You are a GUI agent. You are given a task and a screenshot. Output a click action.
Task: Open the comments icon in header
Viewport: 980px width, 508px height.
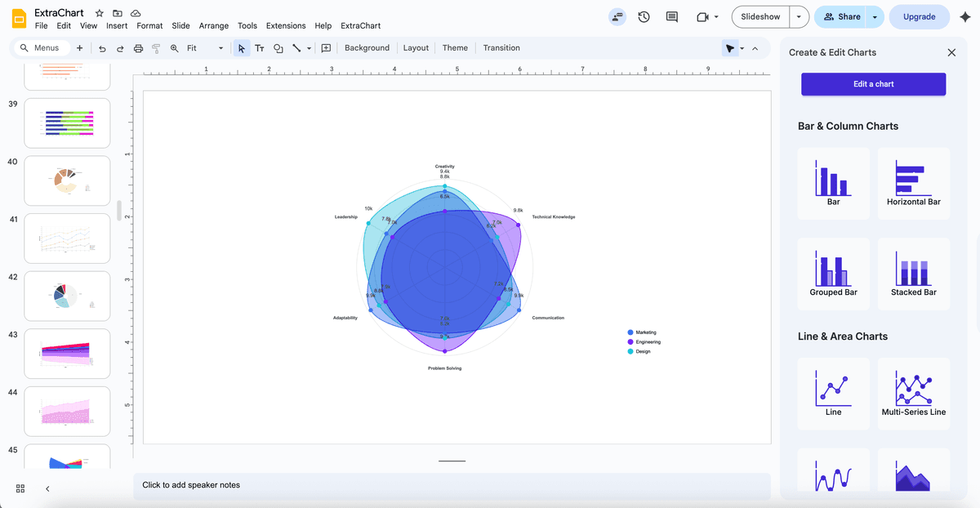(672, 16)
